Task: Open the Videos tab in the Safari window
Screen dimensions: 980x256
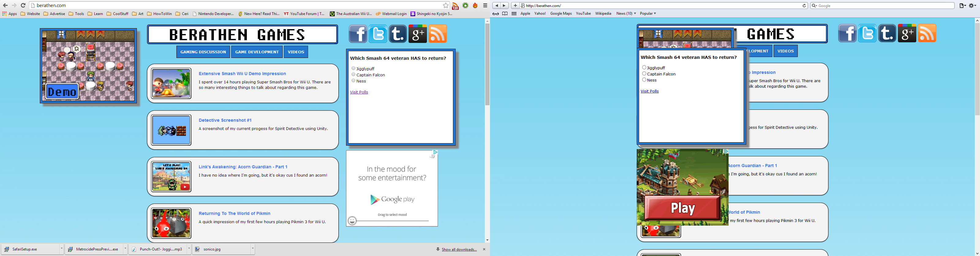Action: pos(786,51)
